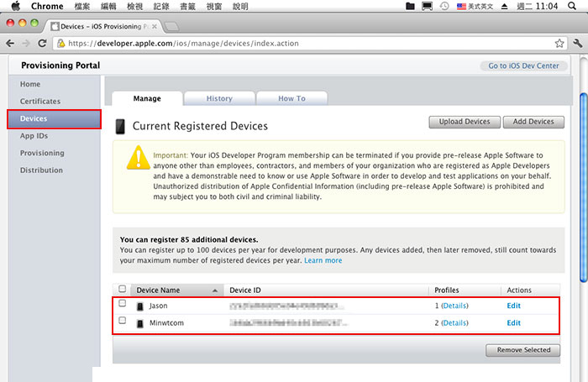Check the Jason device checkbox
The width and height of the screenshot is (588, 382).
(x=123, y=303)
